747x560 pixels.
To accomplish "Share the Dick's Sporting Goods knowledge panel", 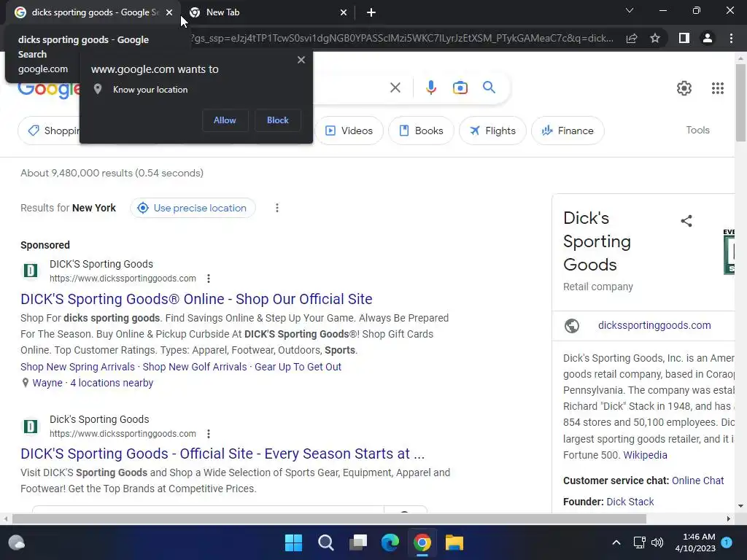I will pos(686,221).
